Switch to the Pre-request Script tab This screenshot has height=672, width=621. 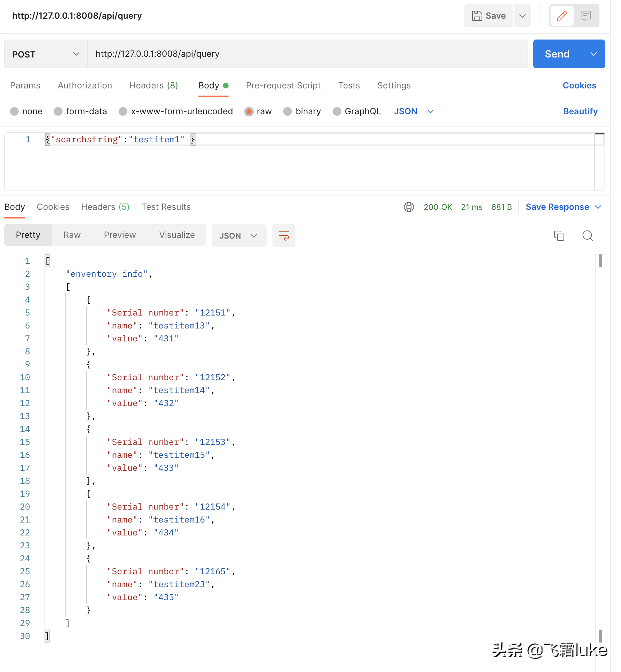pos(283,86)
